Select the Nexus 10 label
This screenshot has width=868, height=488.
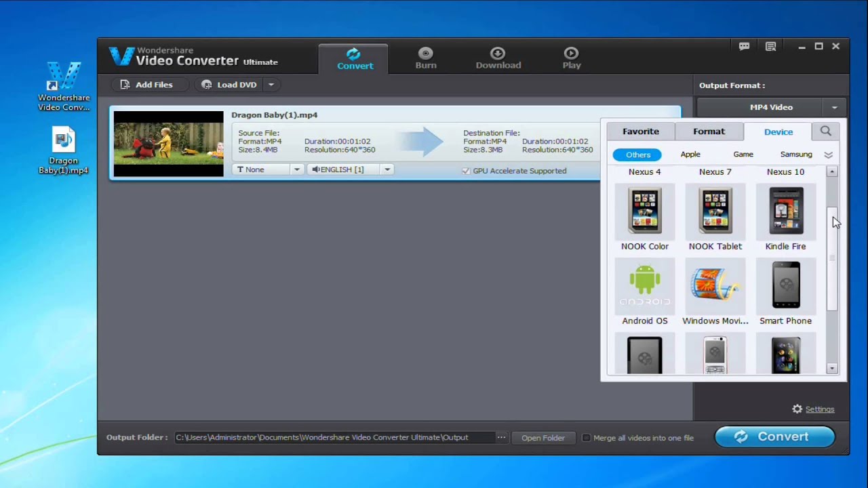[786, 172]
